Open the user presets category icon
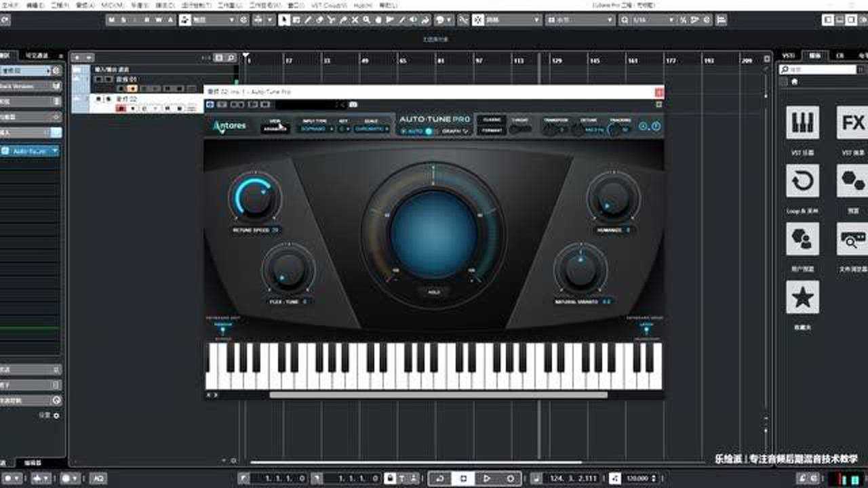The width and height of the screenshot is (868, 488). coord(802,239)
